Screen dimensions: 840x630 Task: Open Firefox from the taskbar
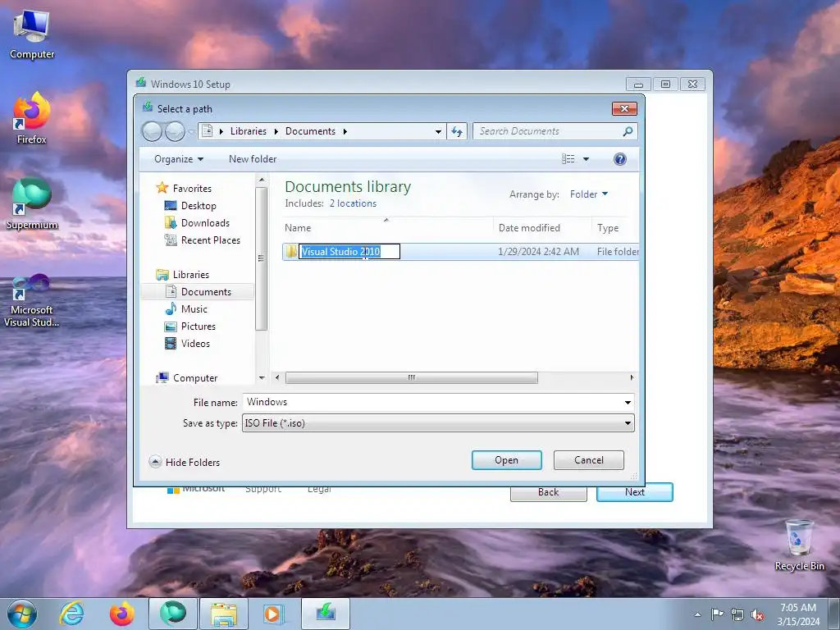click(x=121, y=614)
